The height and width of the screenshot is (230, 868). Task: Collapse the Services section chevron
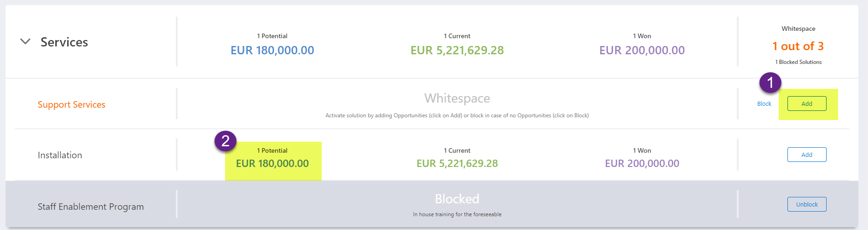[25, 41]
